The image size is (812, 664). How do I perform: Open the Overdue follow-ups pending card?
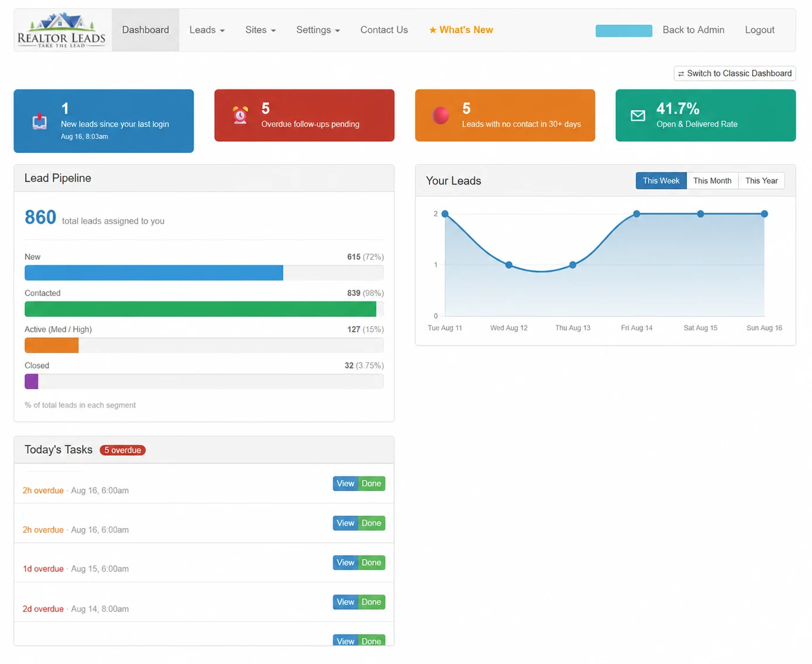click(x=304, y=115)
